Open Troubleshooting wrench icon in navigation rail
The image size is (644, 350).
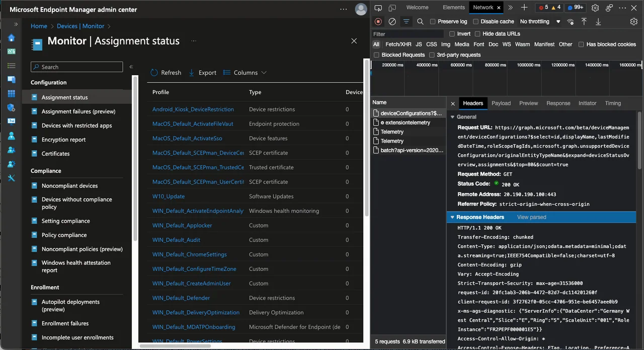pyautogui.click(x=11, y=178)
